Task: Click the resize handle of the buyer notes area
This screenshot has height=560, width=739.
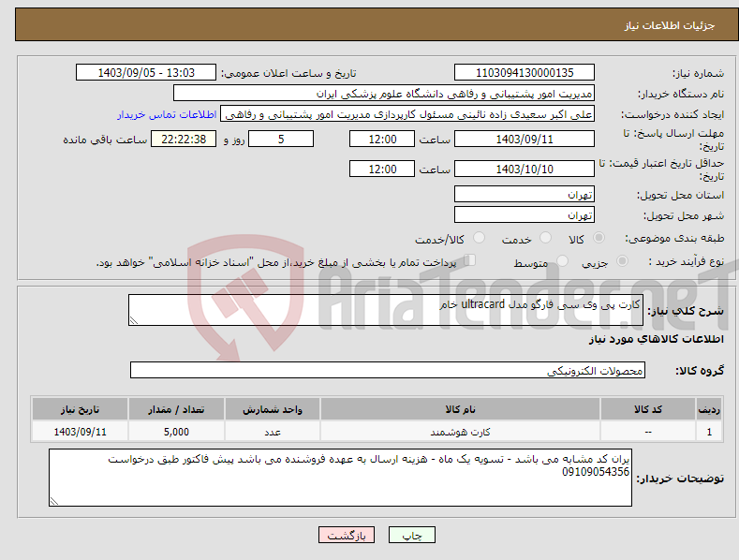Action: point(53,502)
